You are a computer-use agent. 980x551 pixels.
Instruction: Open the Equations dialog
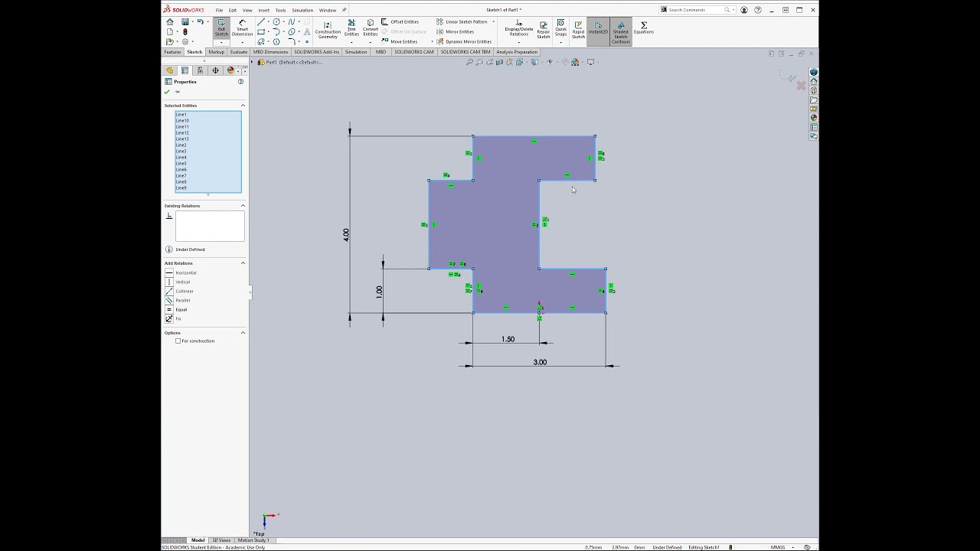(x=643, y=28)
